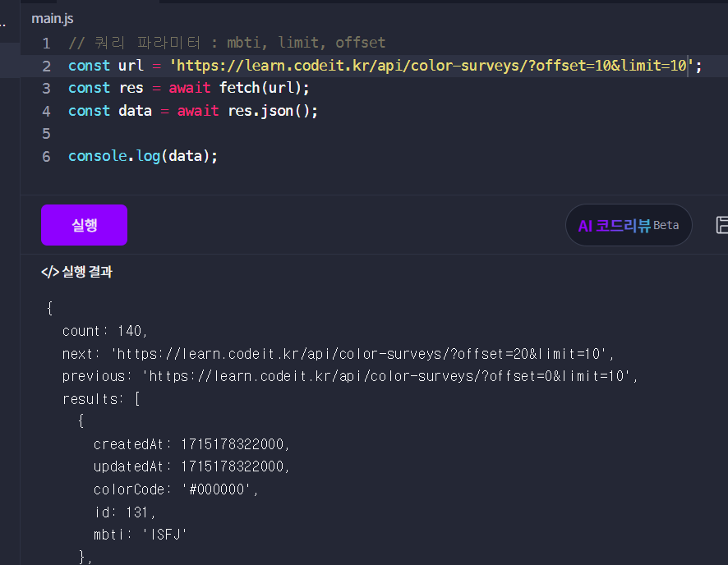This screenshot has height=565, width=728.
Task: Click the 실행 결과 heading
Action: click(76, 272)
